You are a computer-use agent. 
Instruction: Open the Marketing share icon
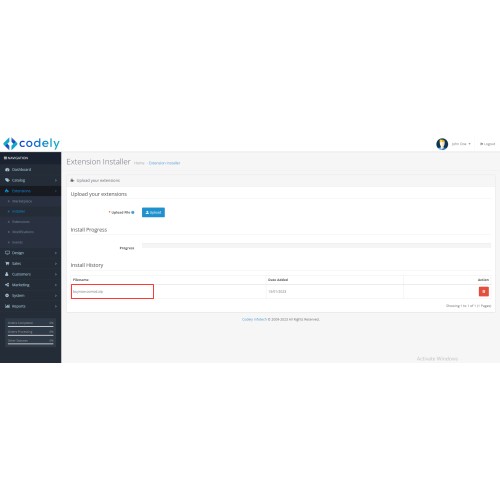[7, 285]
